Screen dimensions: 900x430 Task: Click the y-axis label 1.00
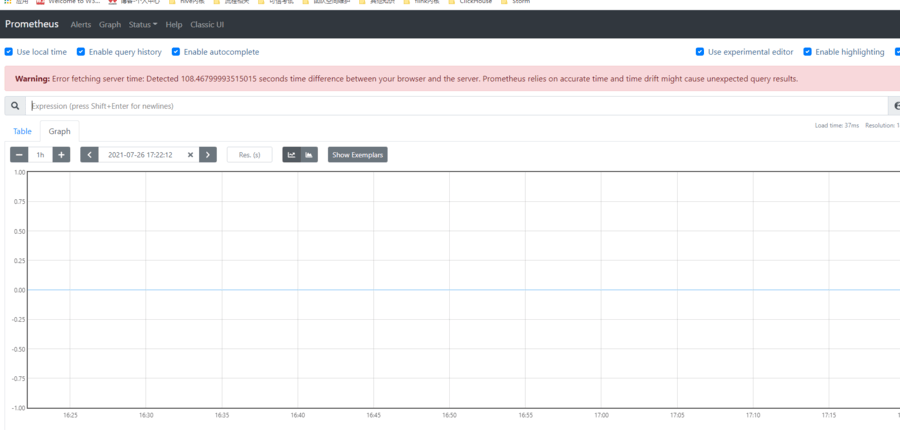click(18, 172)
